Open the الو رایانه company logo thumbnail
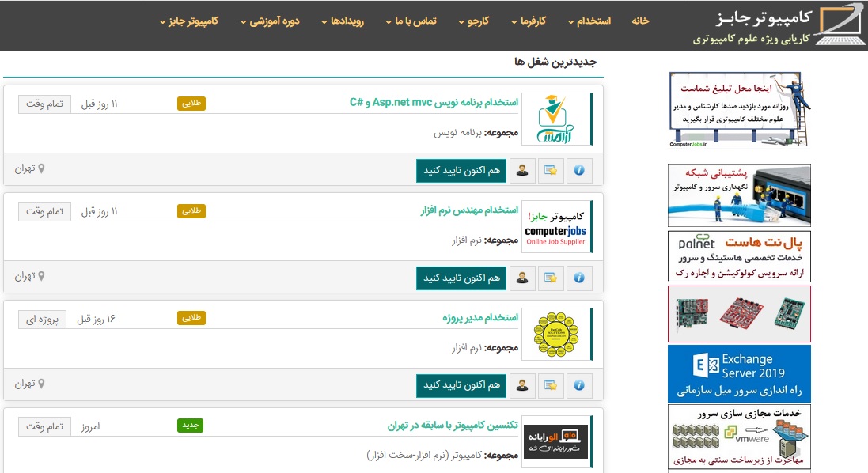Screen dimensions: 868x473 point(555,441)
